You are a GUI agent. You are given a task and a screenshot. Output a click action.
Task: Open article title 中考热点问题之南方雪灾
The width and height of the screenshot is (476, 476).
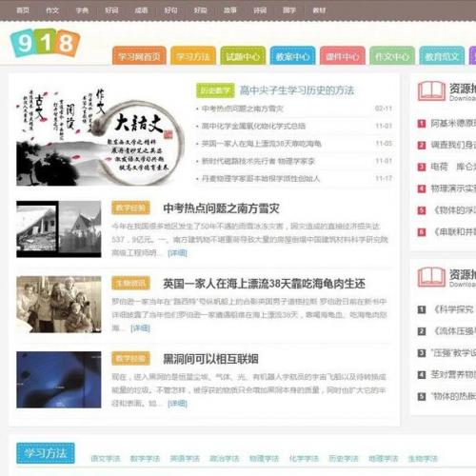221,208
